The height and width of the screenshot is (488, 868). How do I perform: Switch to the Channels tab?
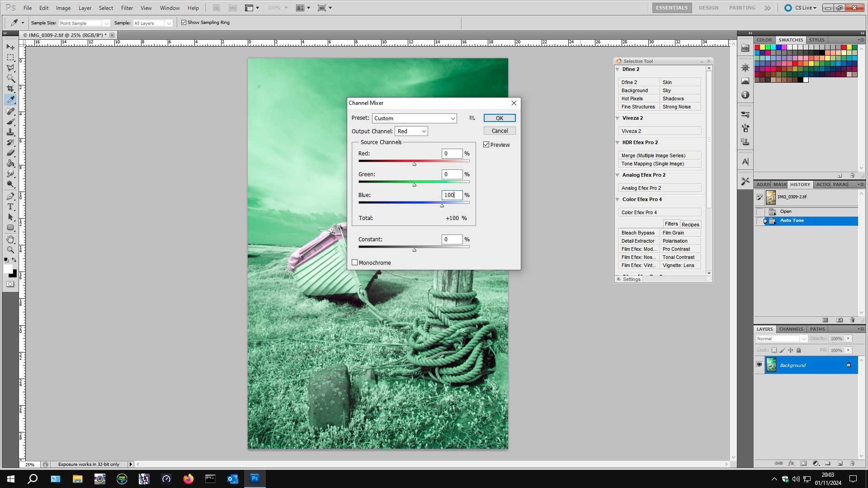(791, 329)
